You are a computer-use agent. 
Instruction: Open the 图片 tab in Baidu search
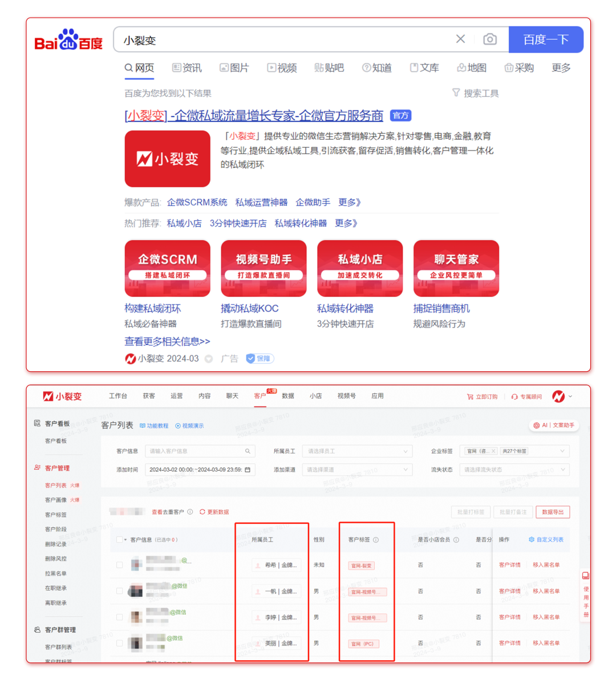234,68
